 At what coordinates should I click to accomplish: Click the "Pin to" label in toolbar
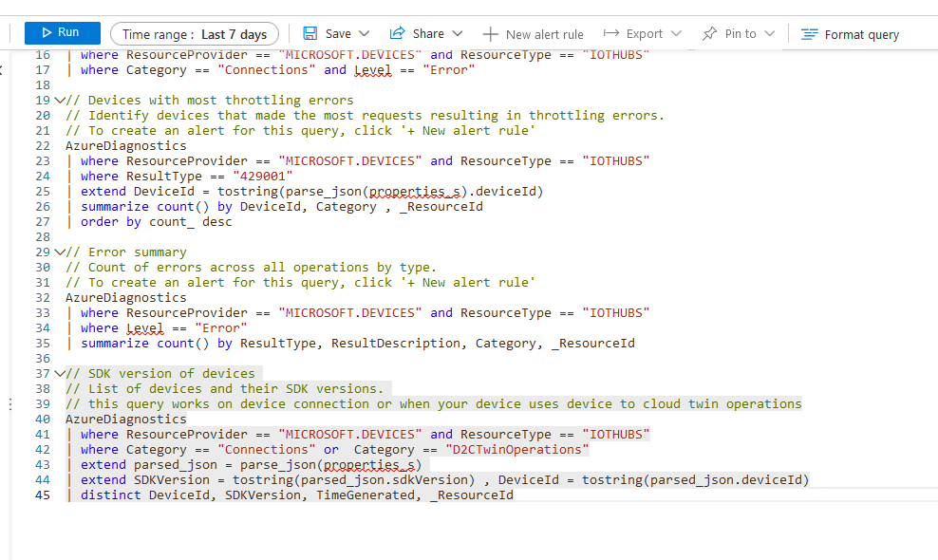(x=741, y=33)
